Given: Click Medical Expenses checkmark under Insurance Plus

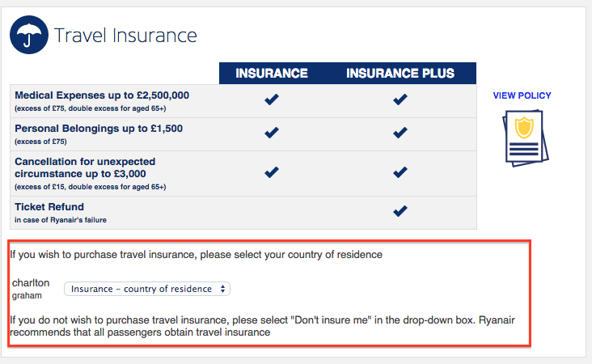Looking at the screenshot, I should point(400,99).
